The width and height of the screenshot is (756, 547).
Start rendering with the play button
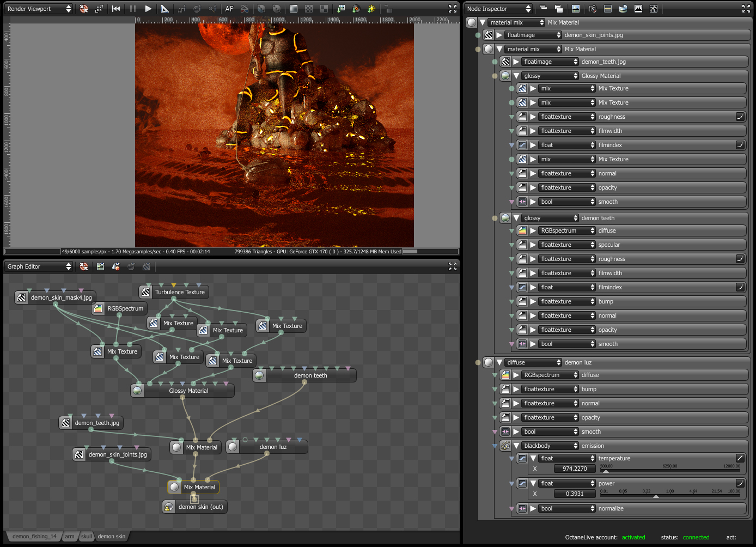148,9
